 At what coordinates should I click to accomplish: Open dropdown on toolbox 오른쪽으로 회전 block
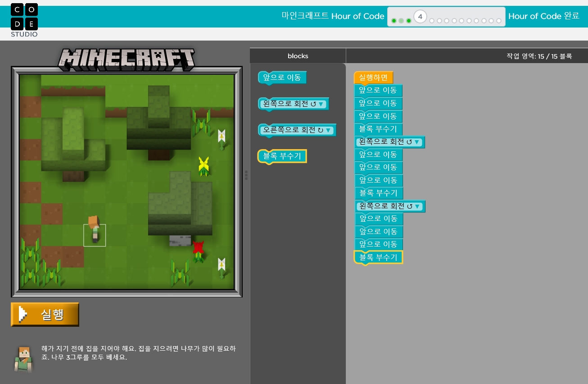click(x=328, y=130)
